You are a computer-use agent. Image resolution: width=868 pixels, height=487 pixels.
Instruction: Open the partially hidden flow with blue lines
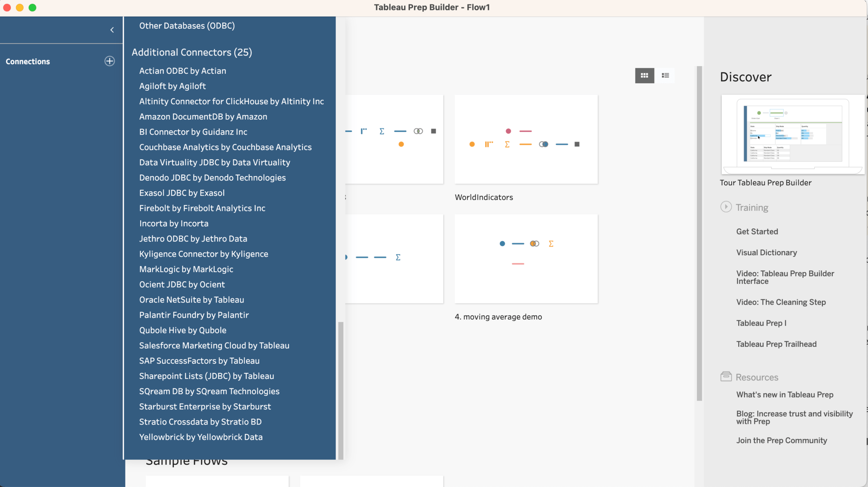coord(394,259)
